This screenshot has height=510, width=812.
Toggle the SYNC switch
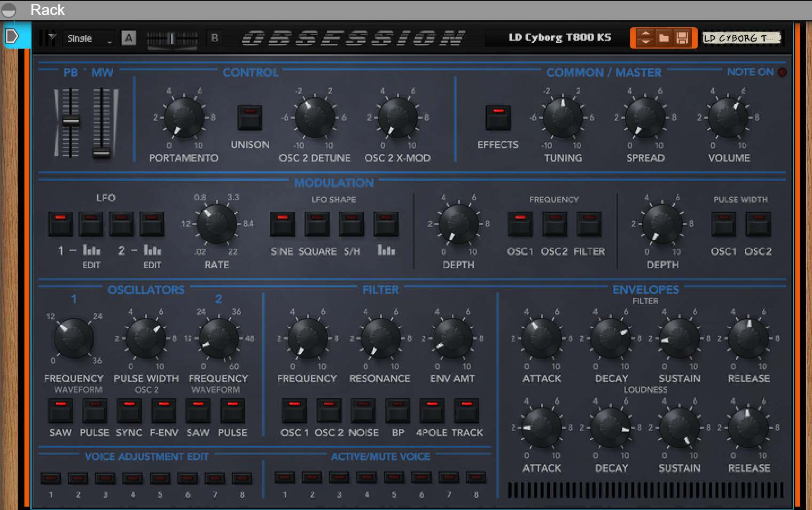(129, 411)
